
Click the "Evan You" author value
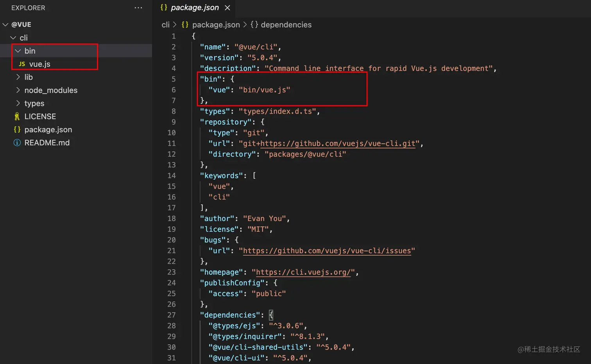(265, 219)
